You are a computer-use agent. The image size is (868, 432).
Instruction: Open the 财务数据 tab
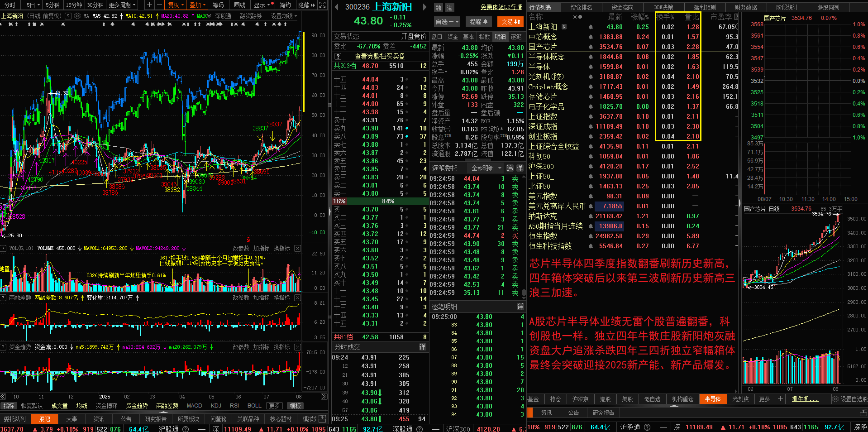[746, 7]
